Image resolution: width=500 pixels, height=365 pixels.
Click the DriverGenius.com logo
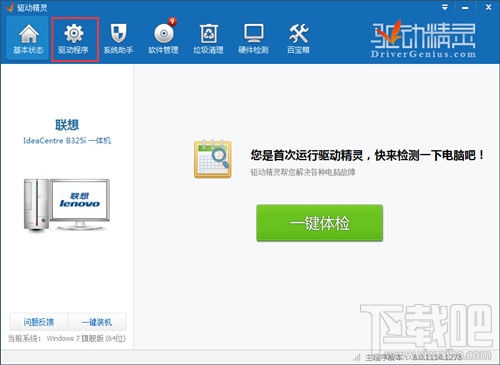pyautogui.click(x=423, y=39)
